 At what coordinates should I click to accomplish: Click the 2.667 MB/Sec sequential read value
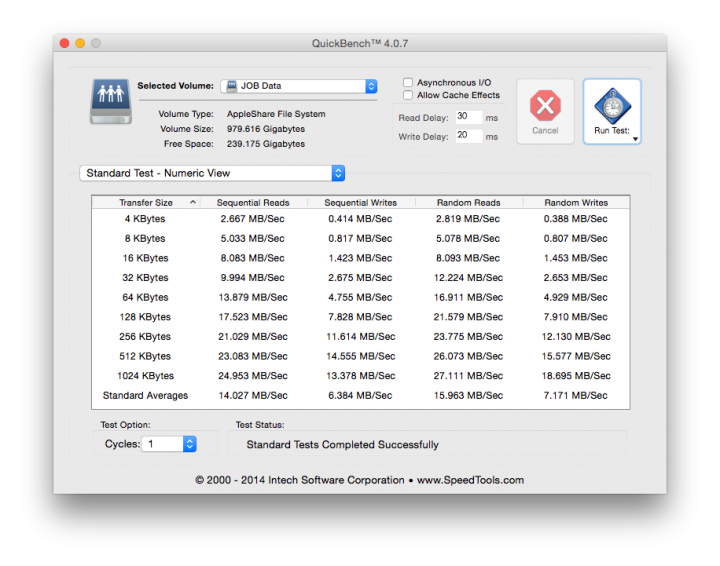tap(253, 219)
